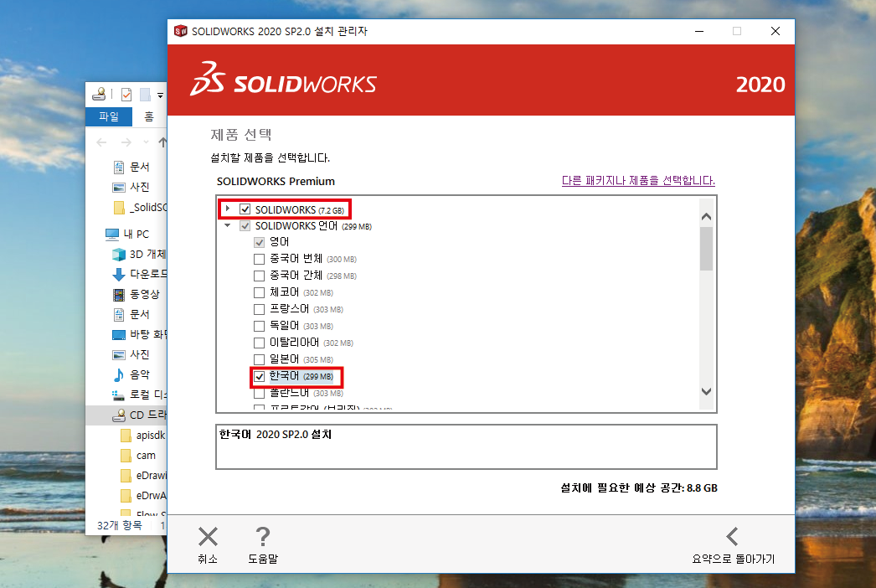
Task: Check the 프랑스어 language checkbox
Action: (x=260, y=310)
